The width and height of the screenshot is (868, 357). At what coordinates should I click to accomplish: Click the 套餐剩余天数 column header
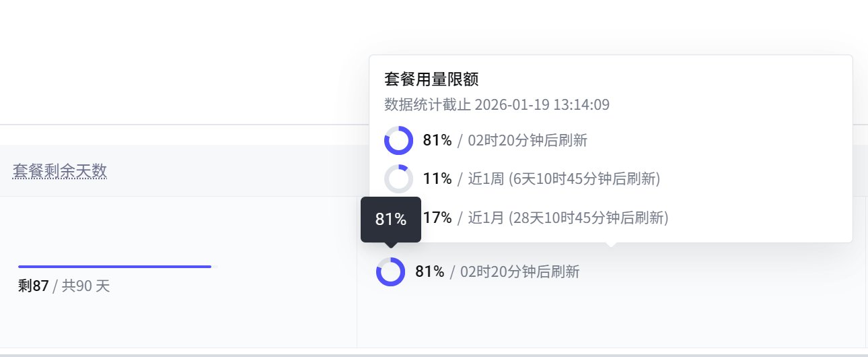coord(60,172)
